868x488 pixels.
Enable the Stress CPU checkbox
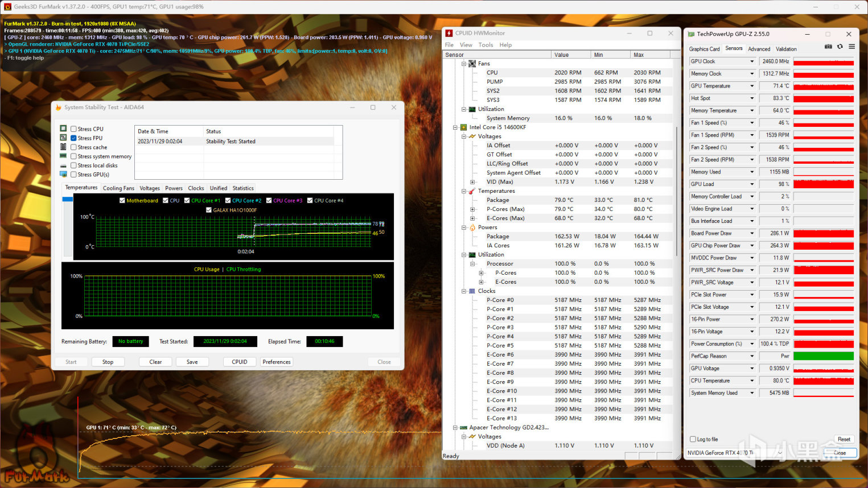[x=73, y=129]
